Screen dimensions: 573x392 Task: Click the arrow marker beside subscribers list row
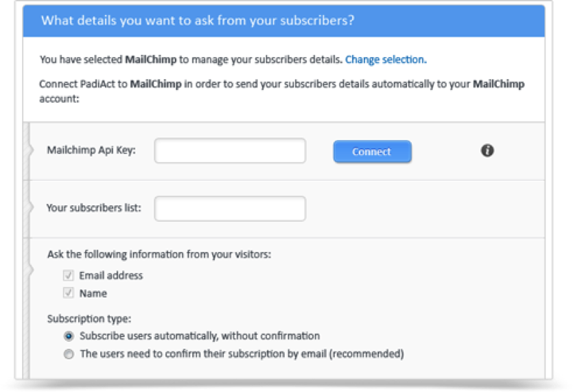click(30, 207)
